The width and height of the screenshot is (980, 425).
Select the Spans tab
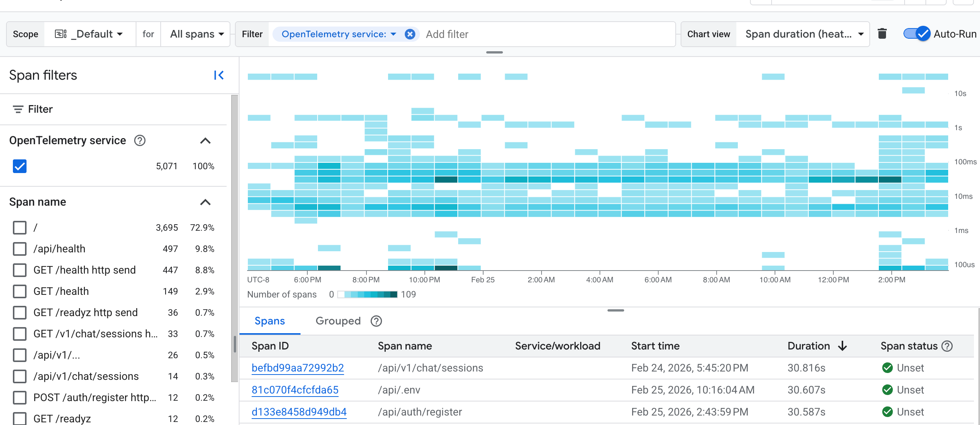[x=269, y=321]
